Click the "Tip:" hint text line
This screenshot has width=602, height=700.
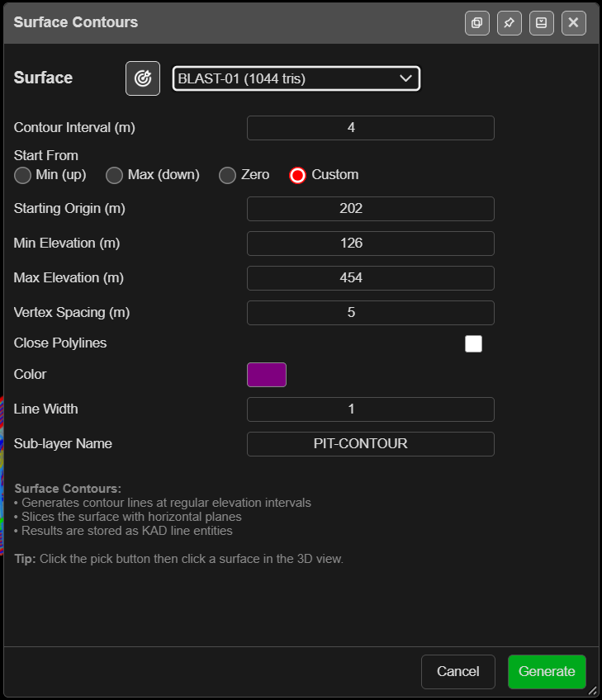[178, 559]
